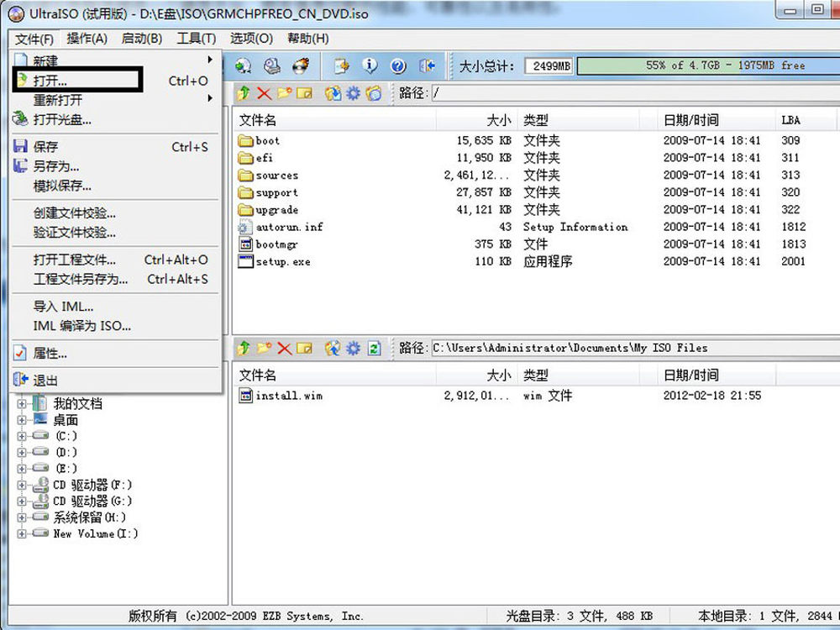Click the green up-arrow icon in the local pane toolbar
The width and height of the screenshot is (840, 630).
point(244,348)
